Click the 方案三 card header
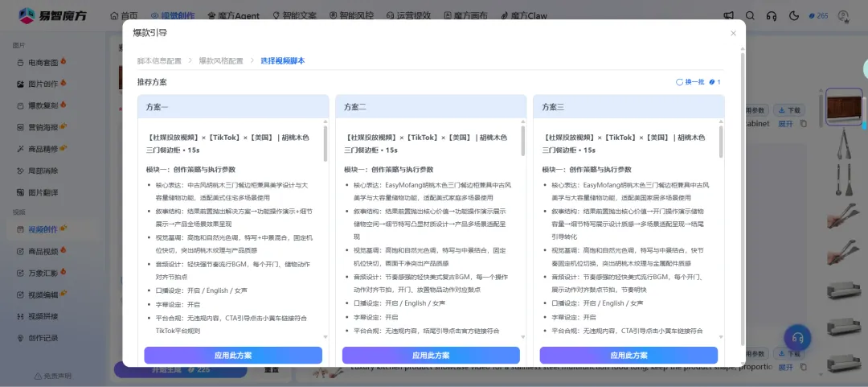 point(628,106)
